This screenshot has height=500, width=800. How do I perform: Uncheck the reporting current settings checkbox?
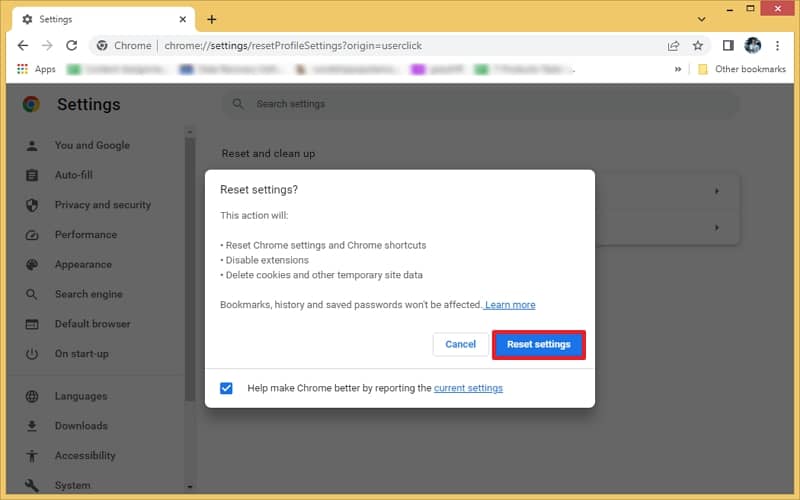click(x=226, y=388)
